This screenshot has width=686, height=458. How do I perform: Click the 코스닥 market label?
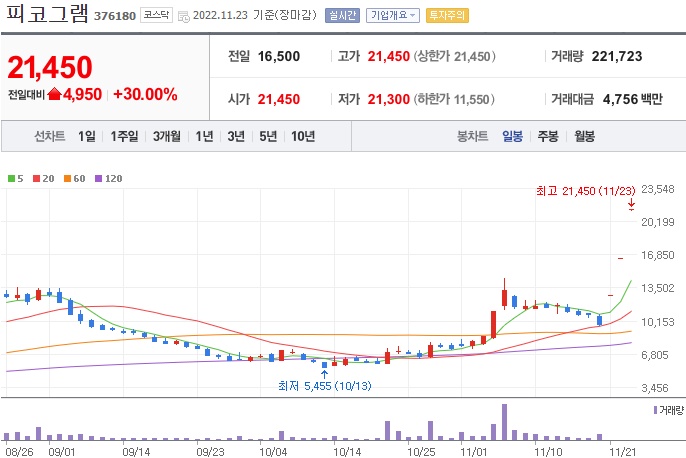pyautogui.click(x=157, y=16)
